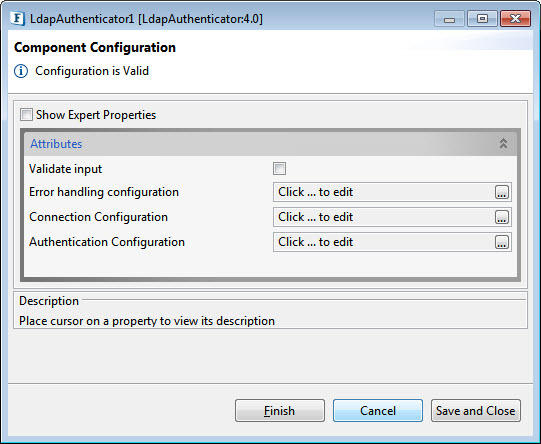541x444 pixels.
Task: Click Connection Configuration text field
Action: click(x=384, y=217)
